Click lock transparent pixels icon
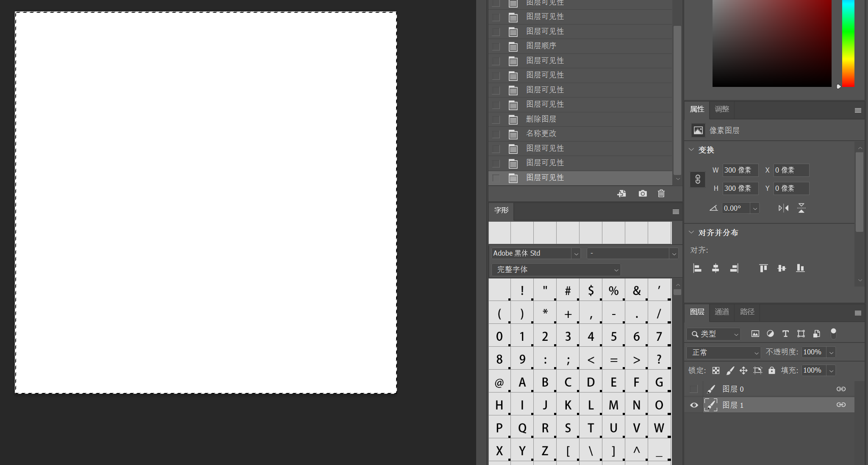Screen dimensions: 868x465 point(716,370)
